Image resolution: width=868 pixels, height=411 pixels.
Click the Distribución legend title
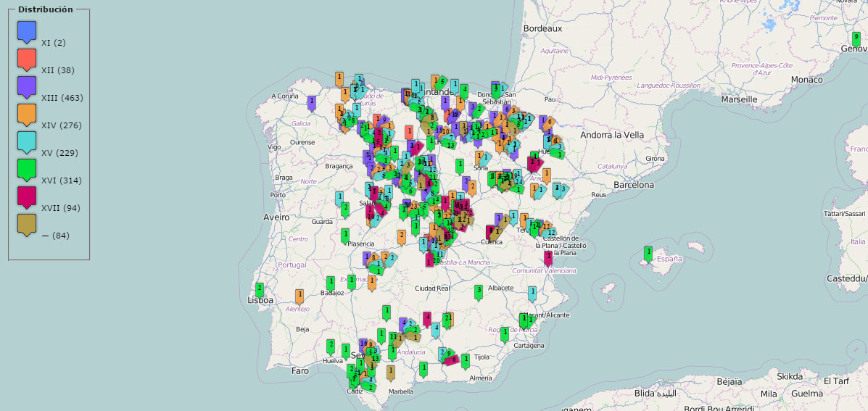(46, 9)
